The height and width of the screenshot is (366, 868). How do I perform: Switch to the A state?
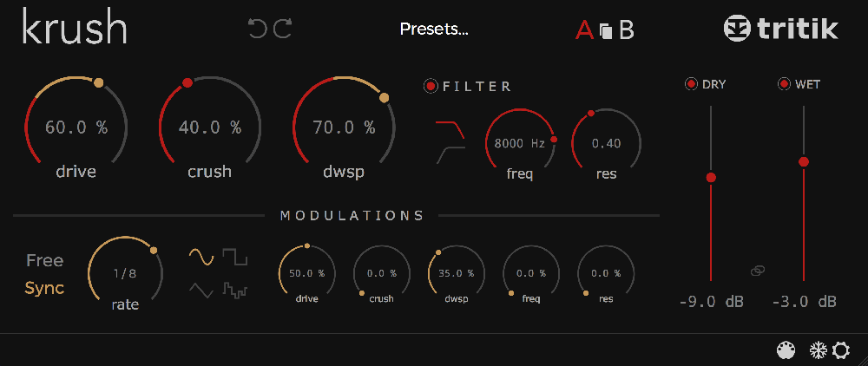click(x=584, y=30)
